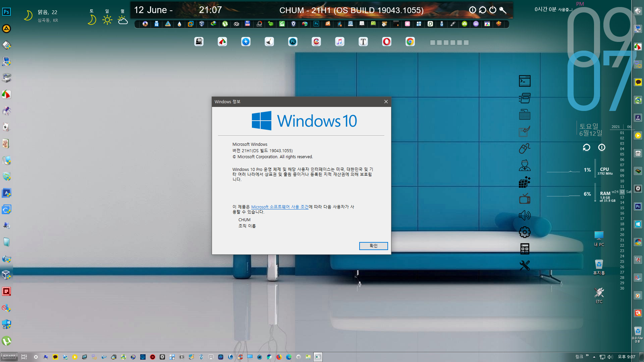Open uTorrent in the left sidebar
The width and height of the screenshot is (644, 362).
(6, 341)
